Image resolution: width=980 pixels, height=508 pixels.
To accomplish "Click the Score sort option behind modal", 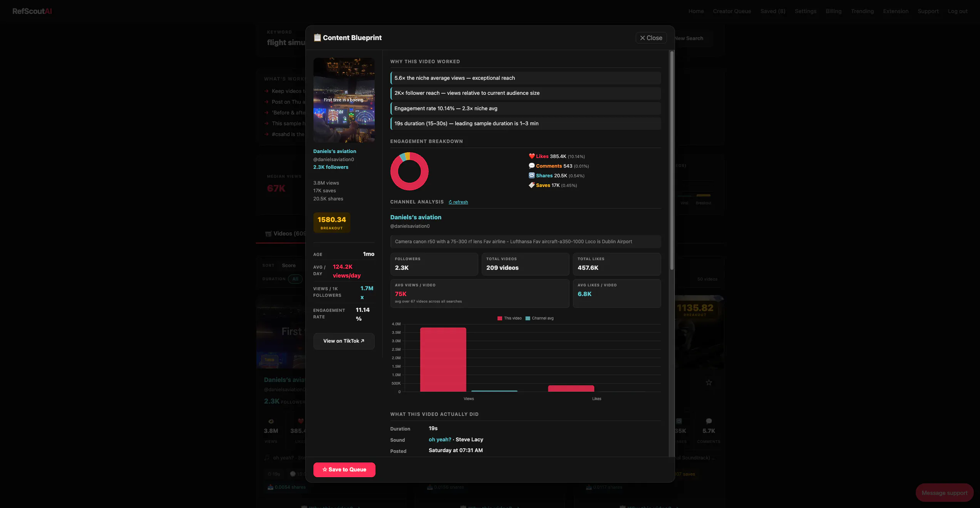I will pyautogui.click(x=288, y=266).
